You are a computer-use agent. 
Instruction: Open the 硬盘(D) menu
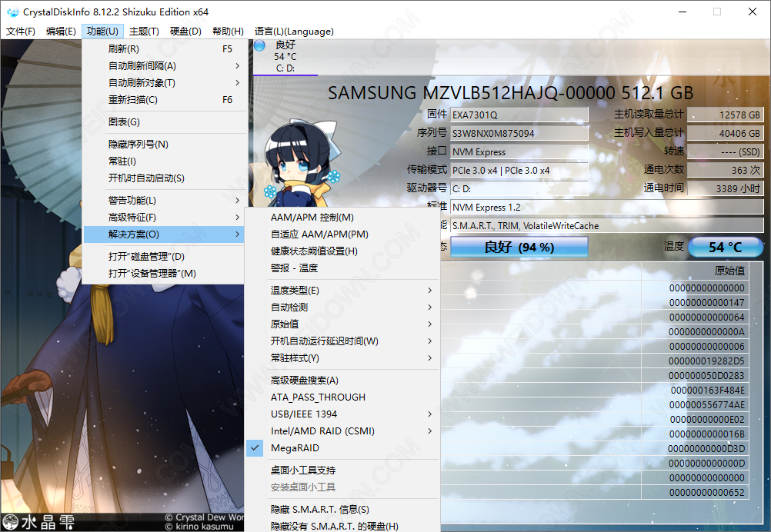(x=185, y=32)
